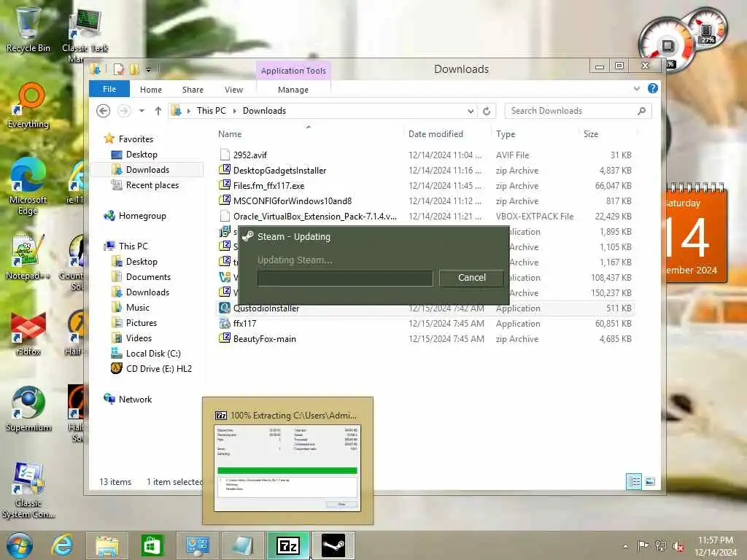Go up one folder level arrow

158,111
